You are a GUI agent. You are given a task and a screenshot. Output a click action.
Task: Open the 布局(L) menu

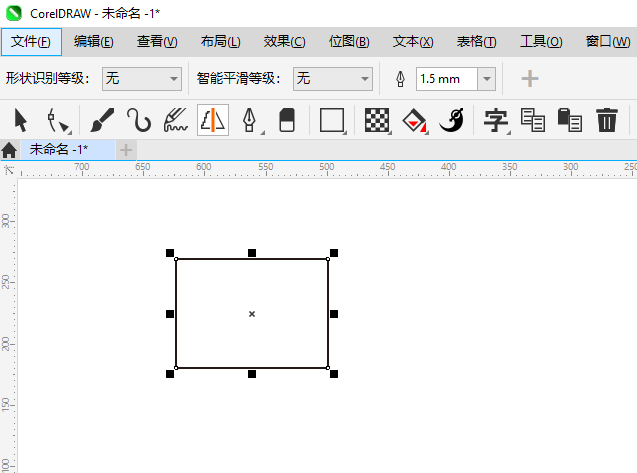click(x=221, y=42)
